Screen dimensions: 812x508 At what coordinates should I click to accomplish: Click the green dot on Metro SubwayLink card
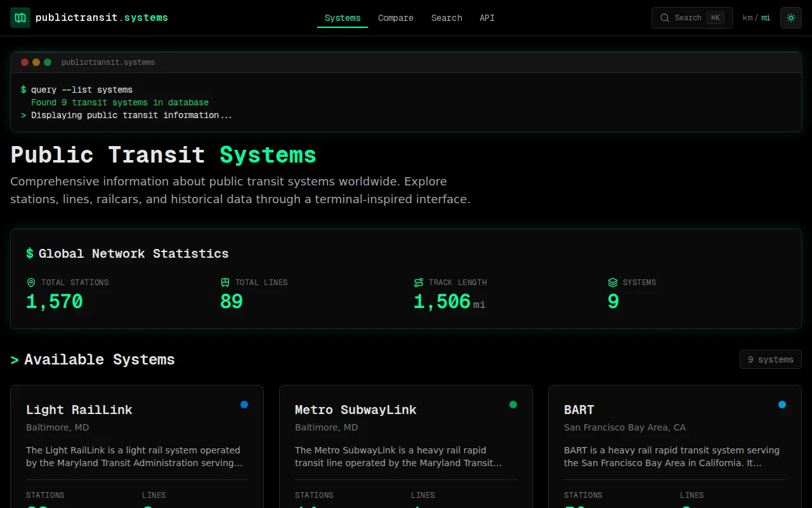[513, 404]
